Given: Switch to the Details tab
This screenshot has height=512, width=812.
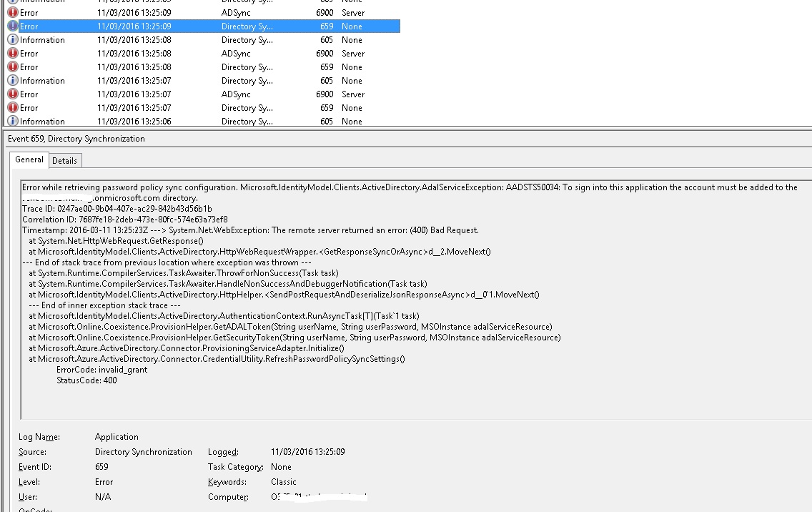Looking at the screenshot, I should coord(64,159).
